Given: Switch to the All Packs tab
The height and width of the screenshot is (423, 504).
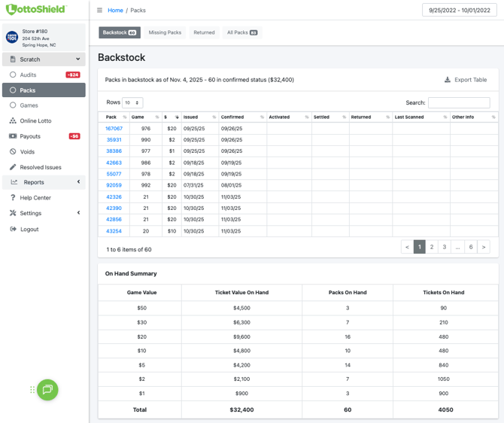Looking at the screenshot, I should click(x=242, y=32).
